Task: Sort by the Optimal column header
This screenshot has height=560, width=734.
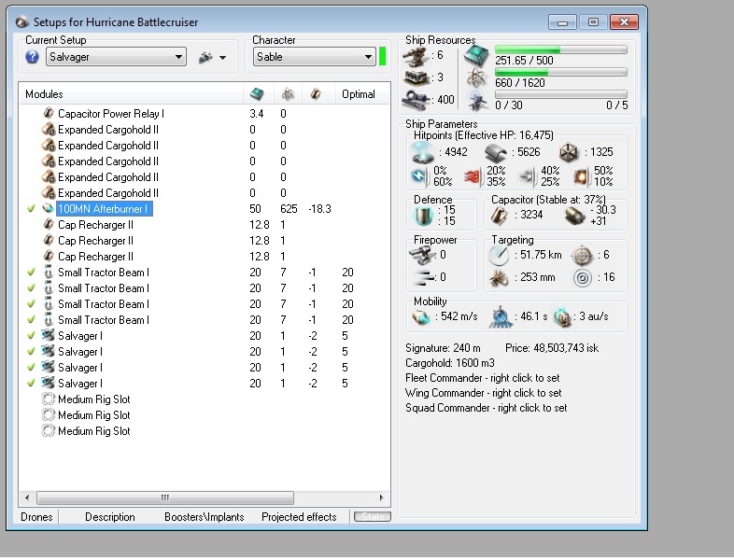Action: (359, 94)
